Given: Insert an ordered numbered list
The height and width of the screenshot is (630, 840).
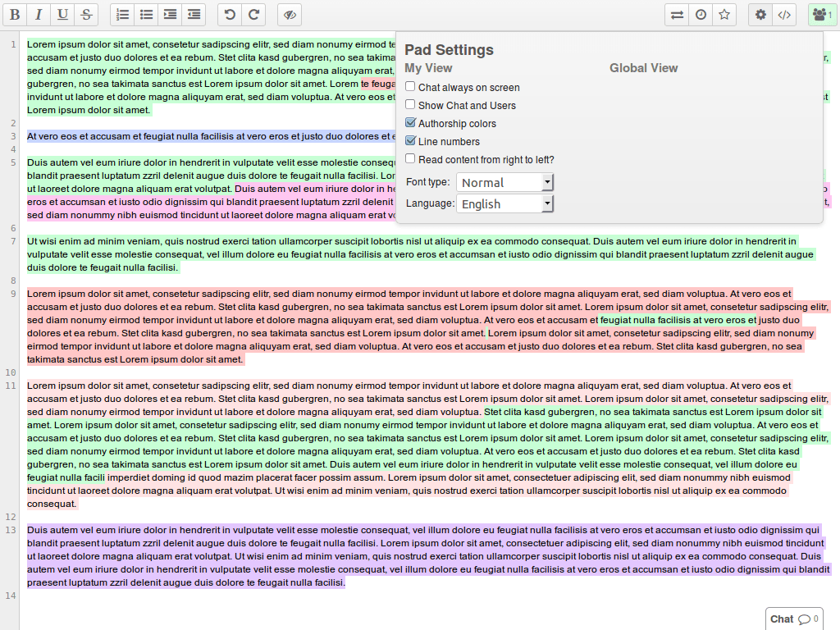Looking at the screenshot, I should coord(123,15).
